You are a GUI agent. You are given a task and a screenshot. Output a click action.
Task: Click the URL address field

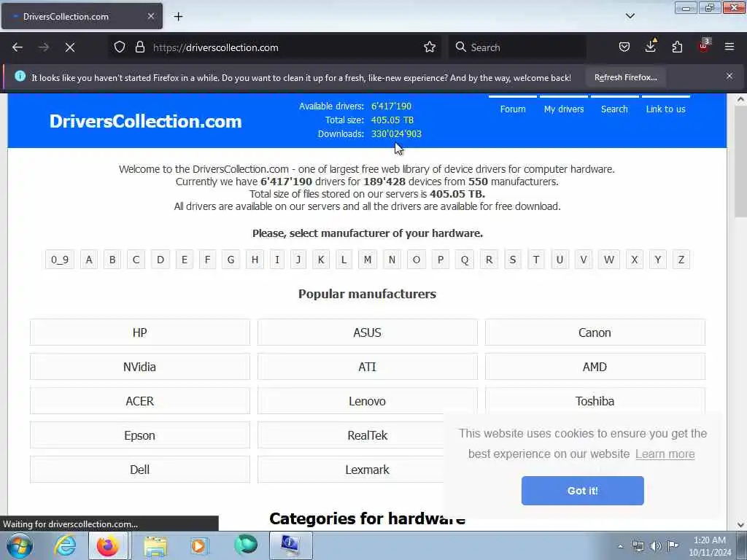(x=285, y=47)
